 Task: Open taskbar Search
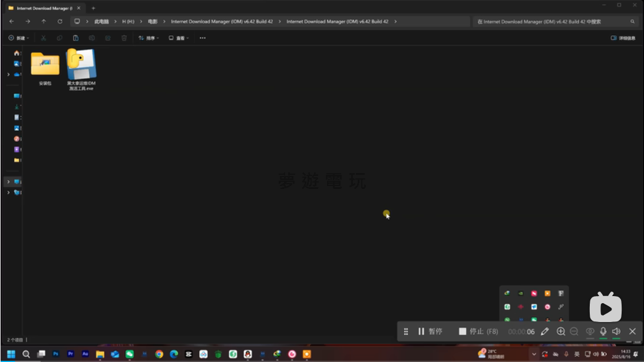click(26, 354)
